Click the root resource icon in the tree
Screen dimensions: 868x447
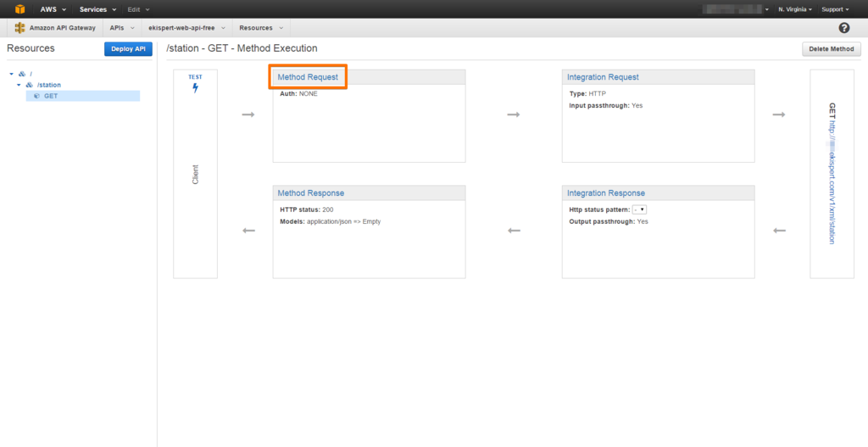(x=22, y=74)
